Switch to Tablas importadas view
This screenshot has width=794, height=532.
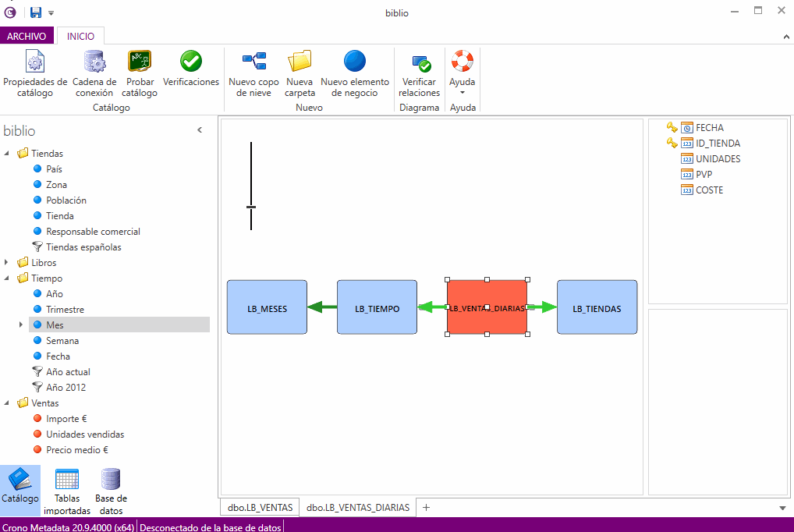67,491
